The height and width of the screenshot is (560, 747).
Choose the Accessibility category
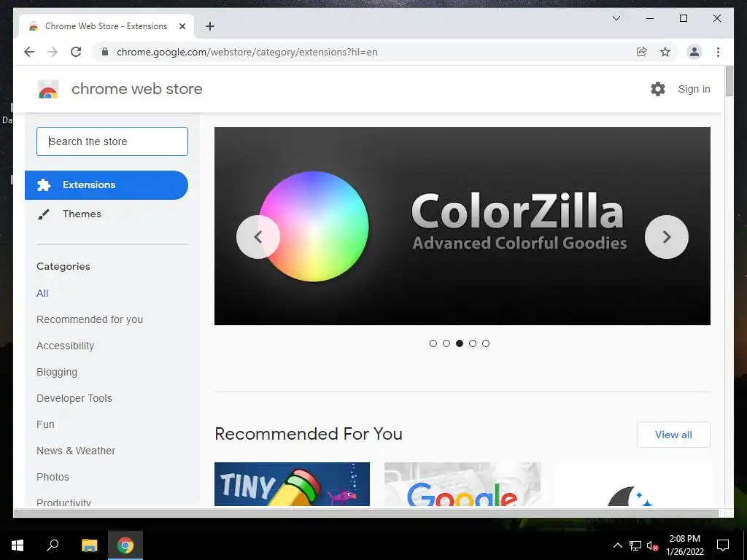click(65, 346)
